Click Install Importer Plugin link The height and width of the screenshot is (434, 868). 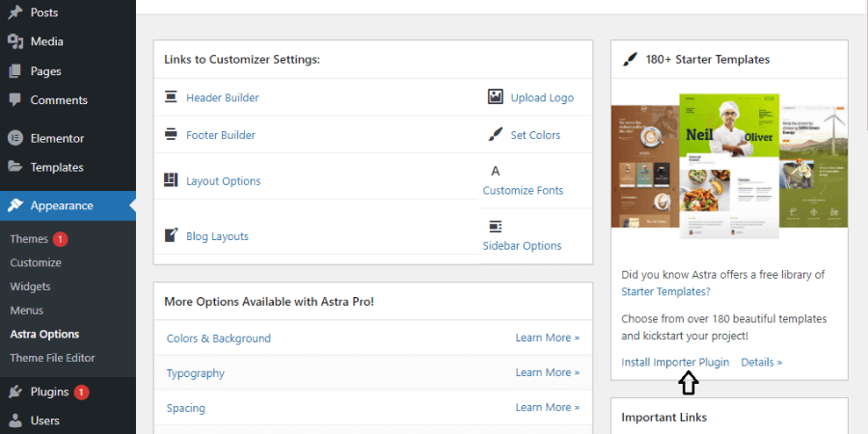click(675, 362)
